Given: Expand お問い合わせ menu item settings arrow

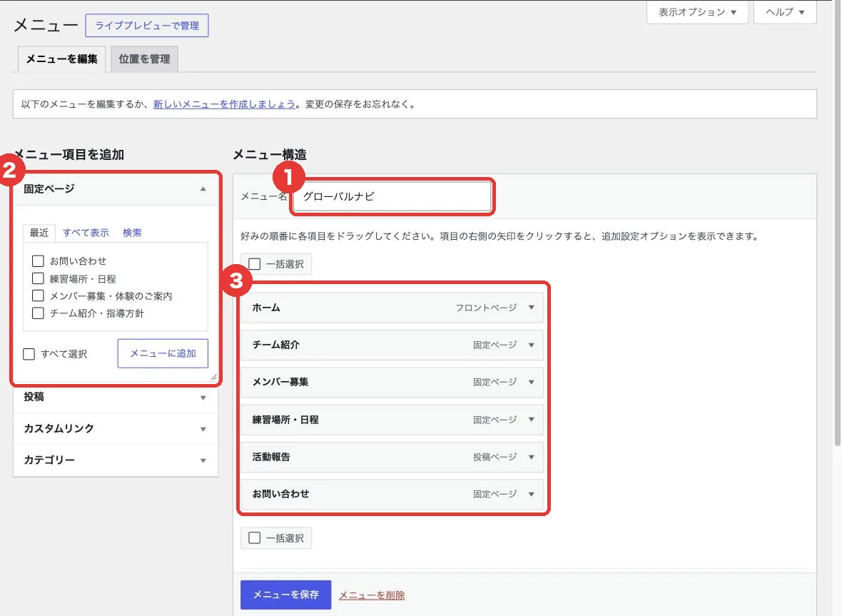Looking at the screenshot, I should coord(531,494).
